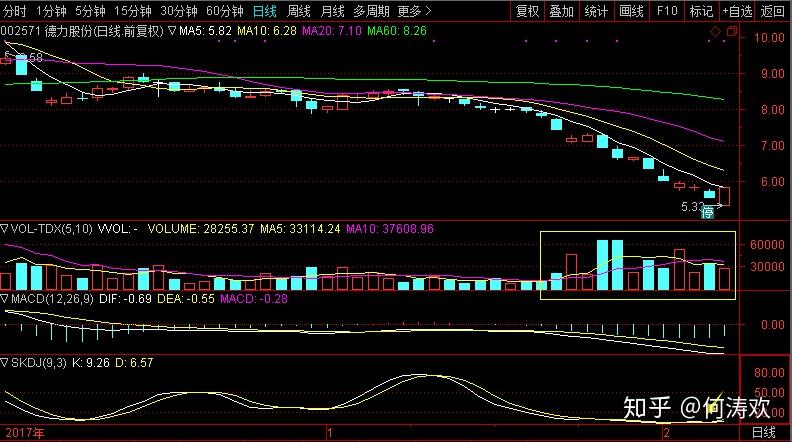The height and width of the screenshot is (442, 792).
Task: Click the volume MA10: 37608.96 value
Action: pyautogui.click(x=390, y=229)
